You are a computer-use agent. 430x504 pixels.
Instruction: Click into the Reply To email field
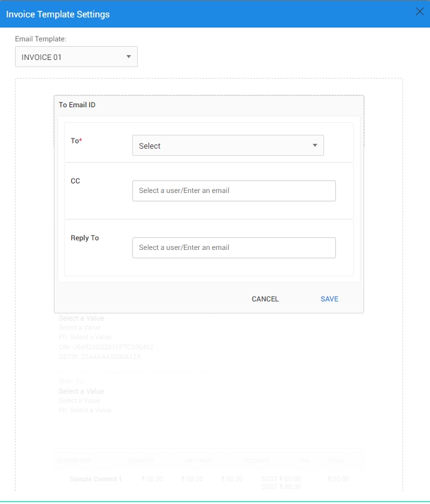234,248
